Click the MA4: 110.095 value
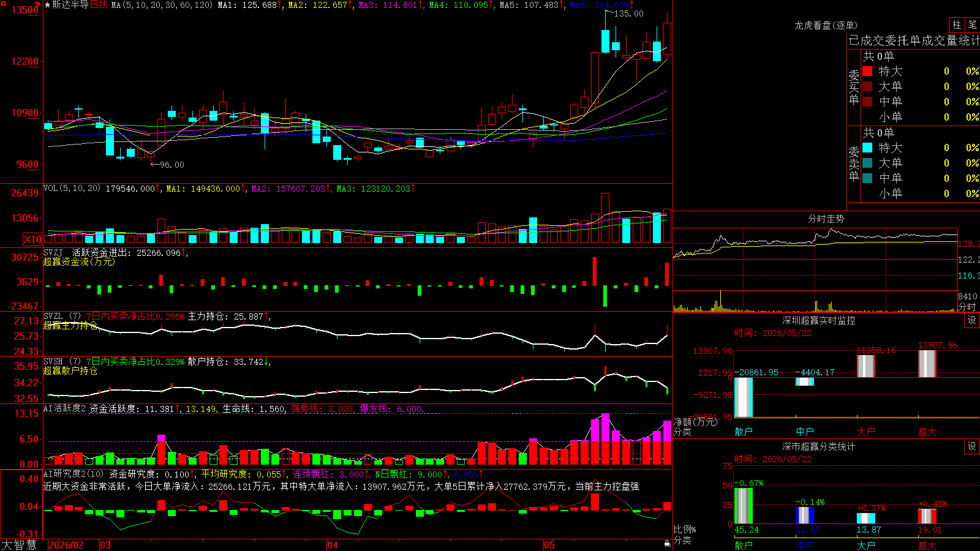Image resolution: width=980 pixels, height=551 pixels. 458,5
